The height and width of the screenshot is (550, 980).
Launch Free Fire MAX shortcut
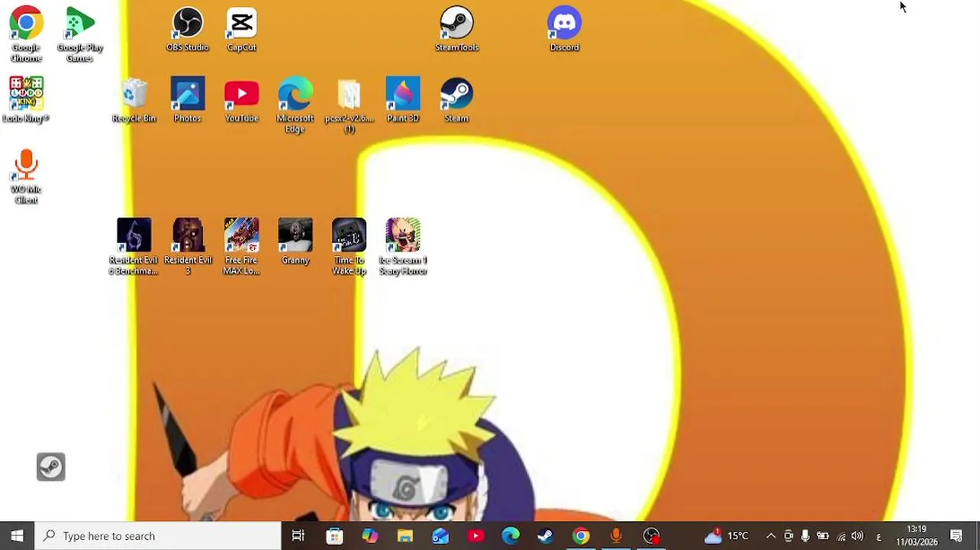click(x=241, y=247)
